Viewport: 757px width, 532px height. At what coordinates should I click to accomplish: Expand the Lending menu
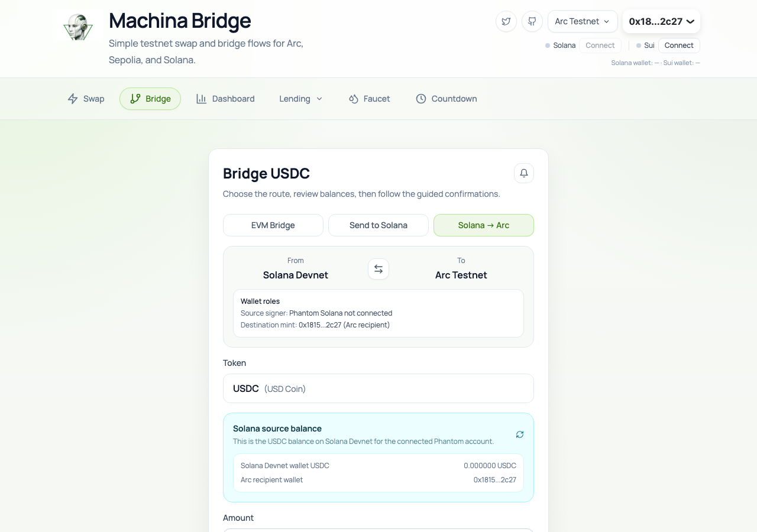coord(301,99)
